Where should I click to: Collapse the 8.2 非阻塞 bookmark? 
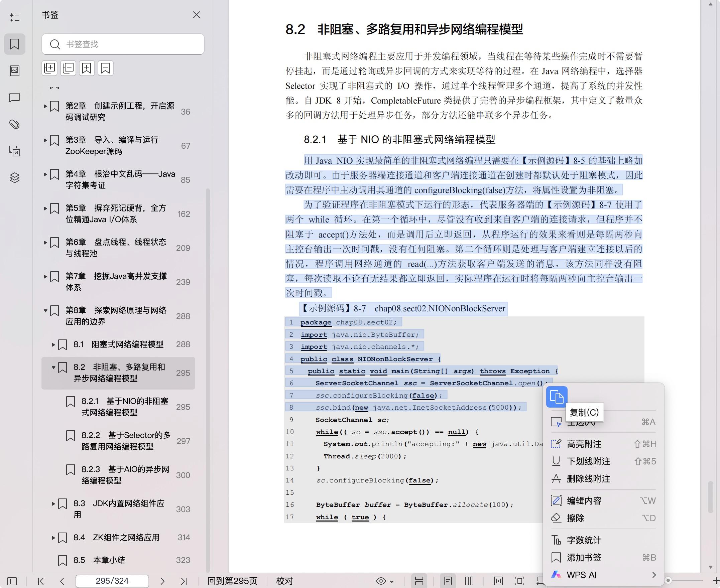tap(53, 367)
